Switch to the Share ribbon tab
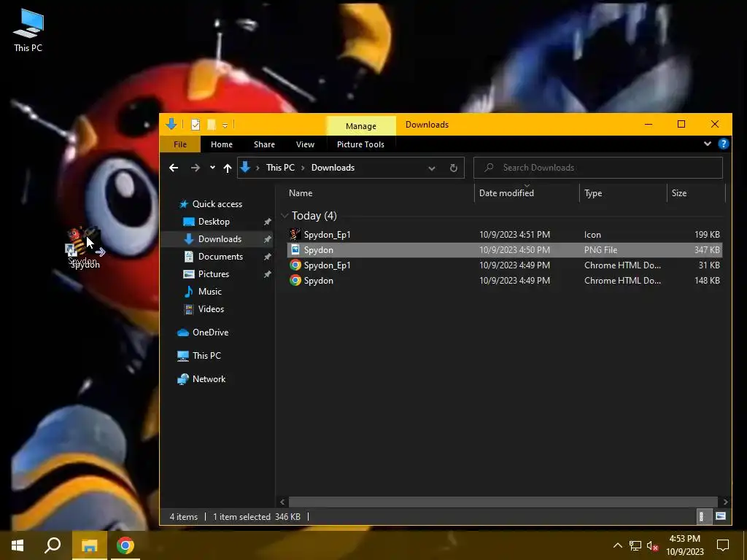 tap(264, 144)
